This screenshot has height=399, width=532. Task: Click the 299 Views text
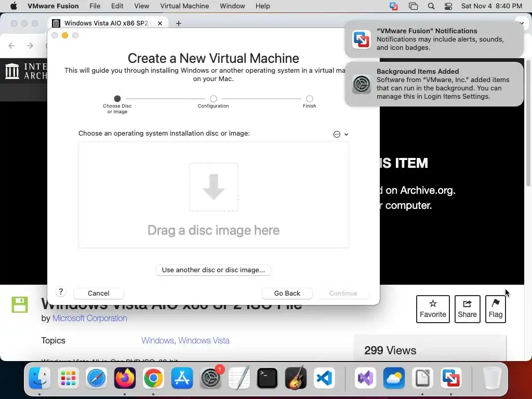click(390, 350)
